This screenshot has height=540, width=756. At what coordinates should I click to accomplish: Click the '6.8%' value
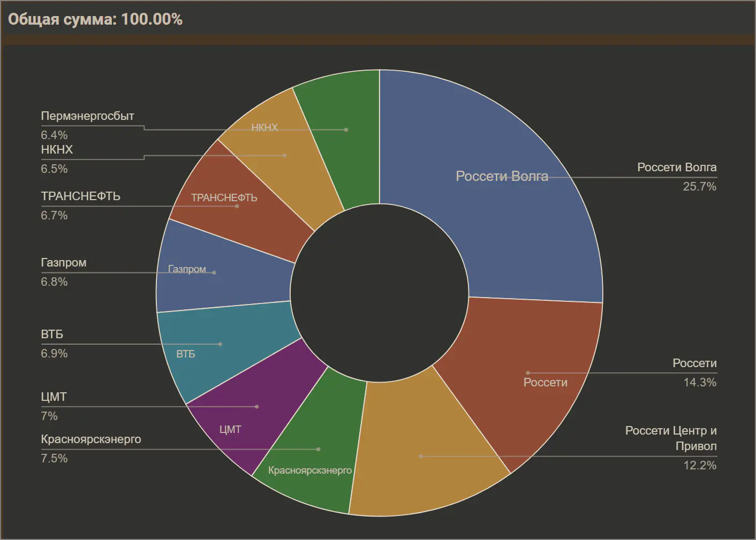[54, 282]
